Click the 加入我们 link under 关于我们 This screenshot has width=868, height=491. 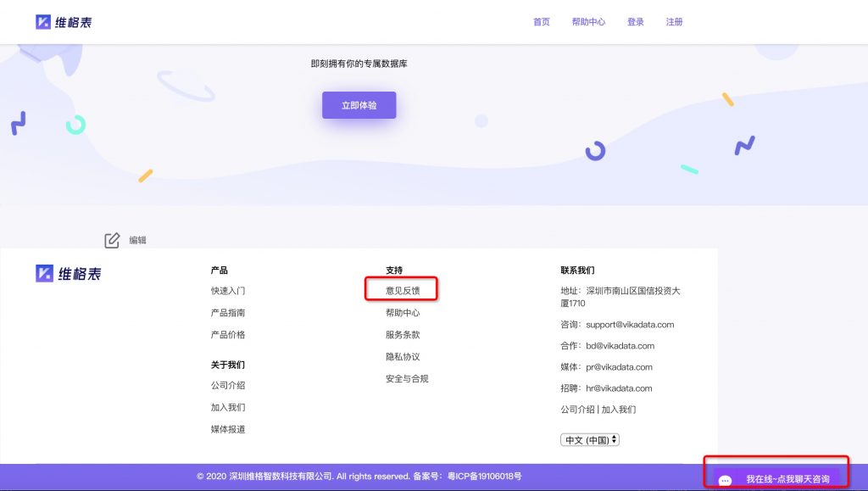[x=228, y=407]
